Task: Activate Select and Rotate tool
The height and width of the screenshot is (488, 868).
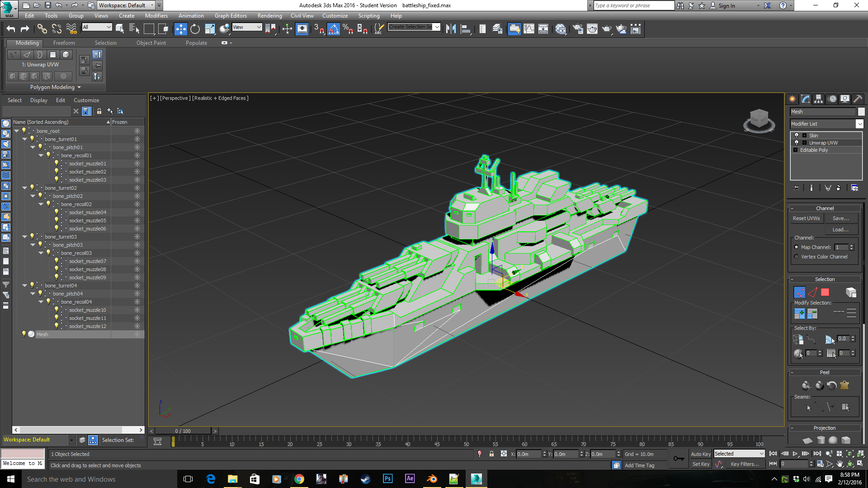Action: 195,29
